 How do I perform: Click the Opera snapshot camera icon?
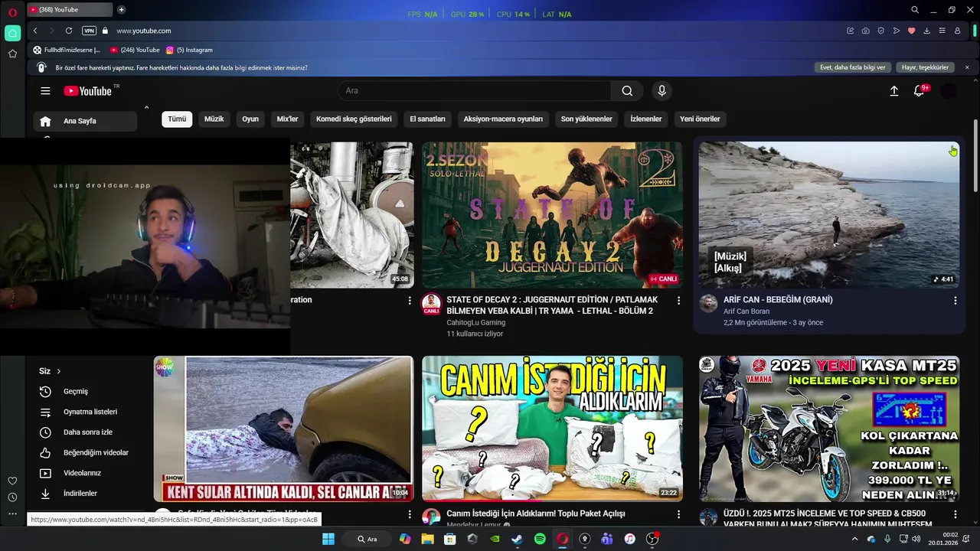click(x=865, y=31)
